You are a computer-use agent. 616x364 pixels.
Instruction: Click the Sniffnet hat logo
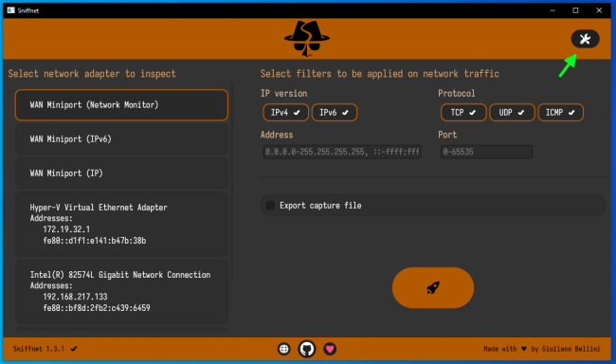pos(307,39)
